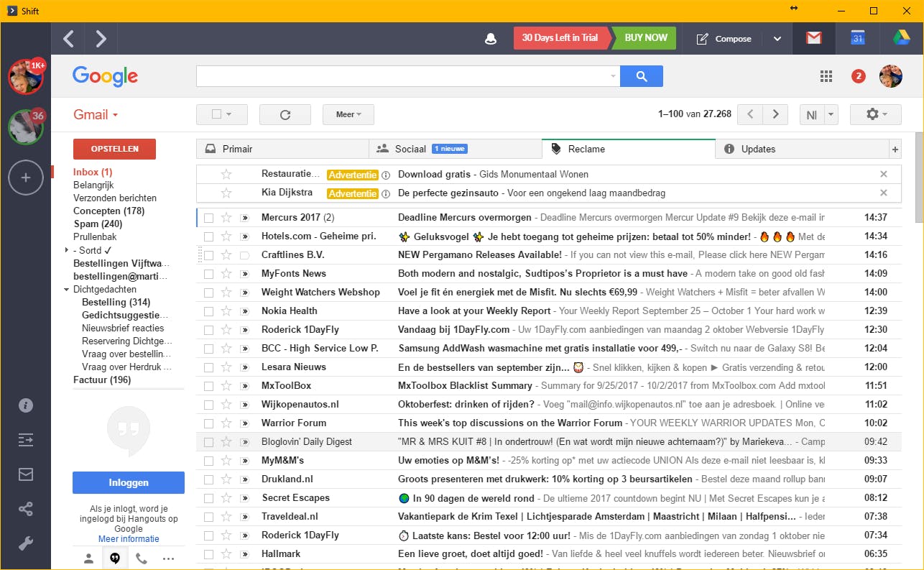
Task: Click the share icon in left sidebar
Action: [x=26, y=509]
